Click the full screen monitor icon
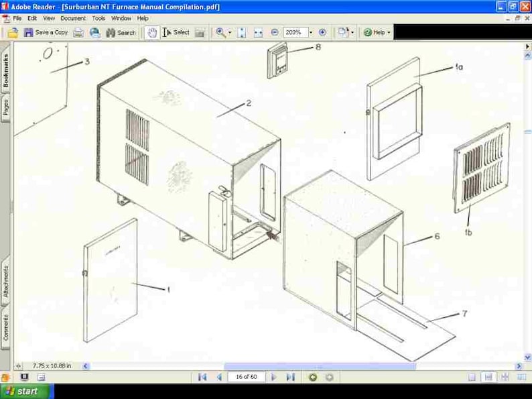 [24, 377]
